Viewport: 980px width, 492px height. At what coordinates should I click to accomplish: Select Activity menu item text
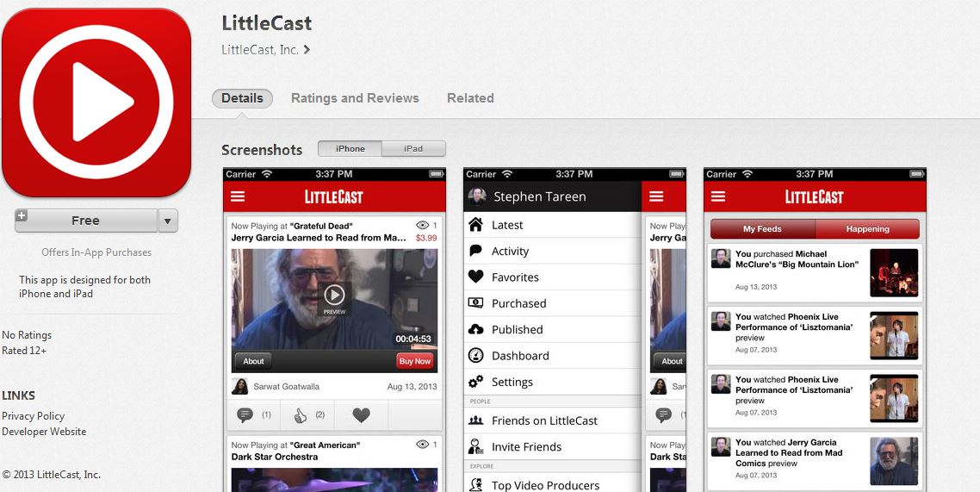(510, 252)
